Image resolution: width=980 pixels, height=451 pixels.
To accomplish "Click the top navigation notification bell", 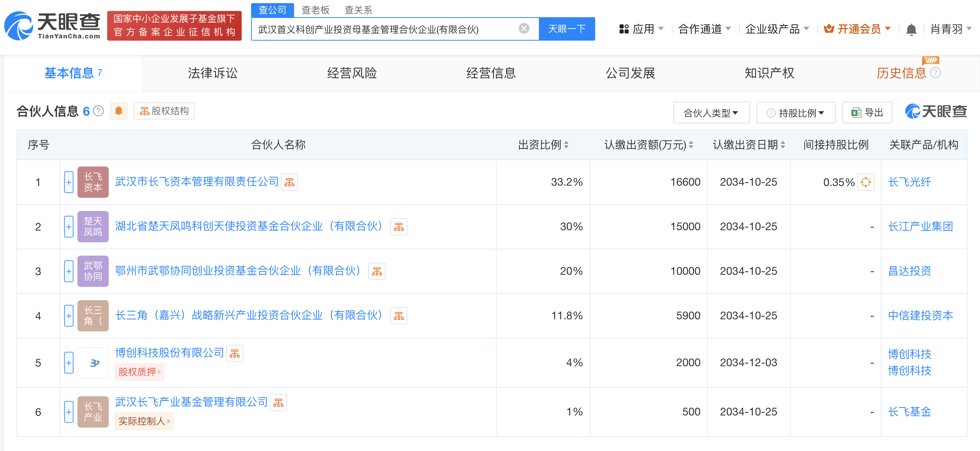I will 912,29.
